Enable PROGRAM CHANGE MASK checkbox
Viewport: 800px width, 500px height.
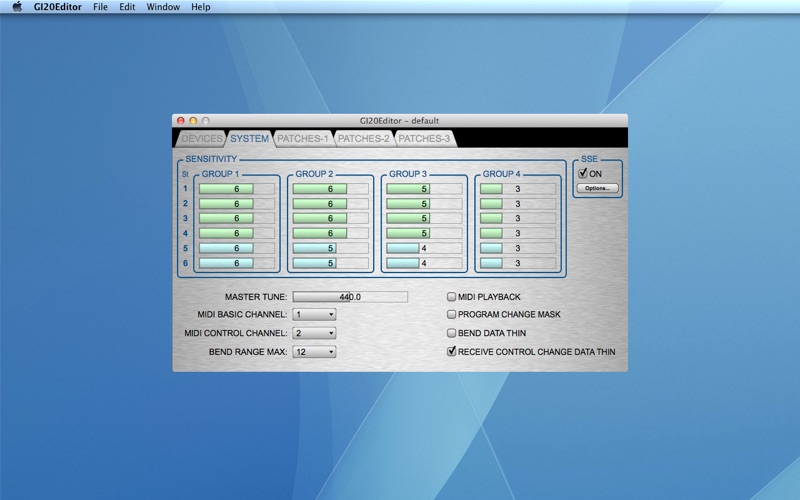(451, 314)
